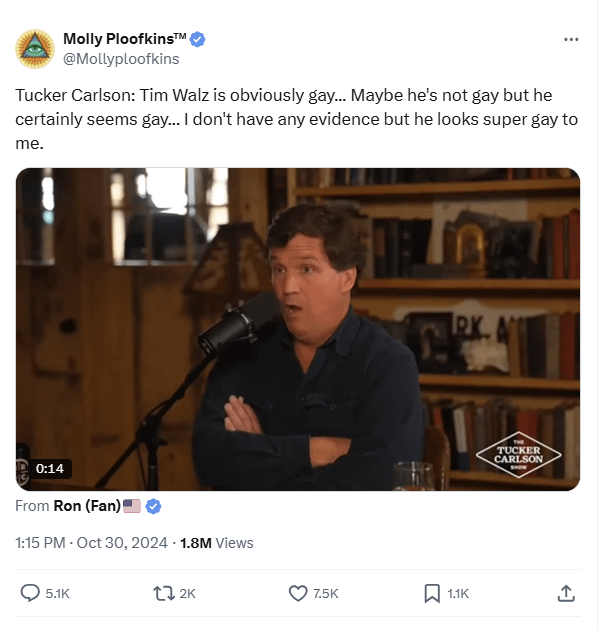Click the share upload icon
613x630 pixels.
click(566, 593)
